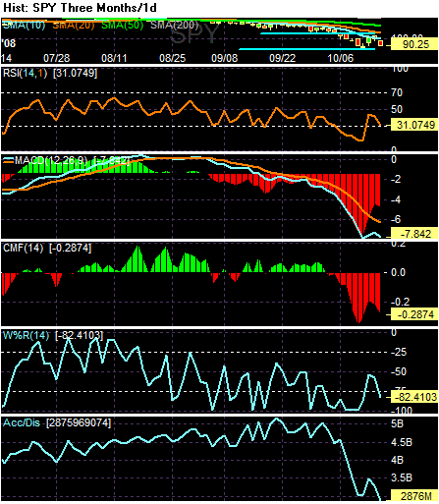Click the Acc/Dis 3.5B axis label
The width and height of the screenshot is (439, 504).
402,477
